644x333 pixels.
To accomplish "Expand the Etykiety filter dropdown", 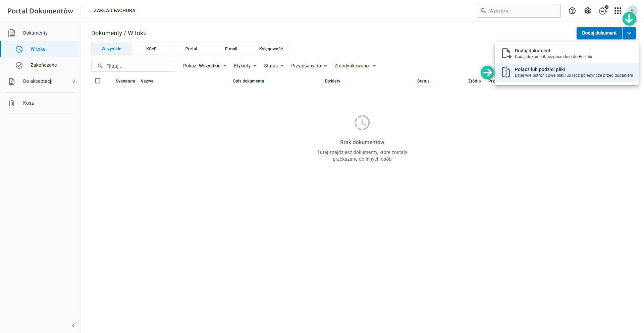I will coord(245,66).
